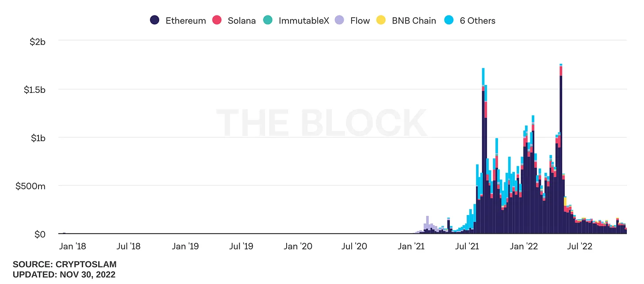Expand the 6 Others legend label
Screen dimensions: 644x284
click(x=477, y=20)
